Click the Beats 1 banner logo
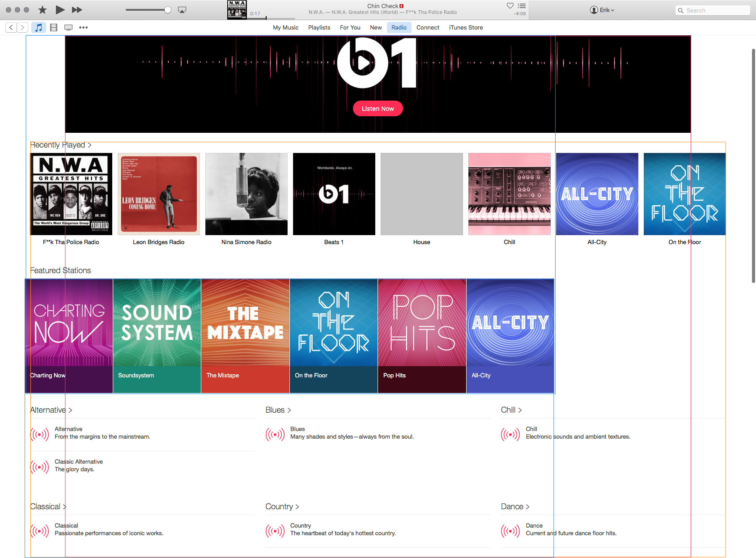The height and width of the screenshot is (558, 756). 377,63
